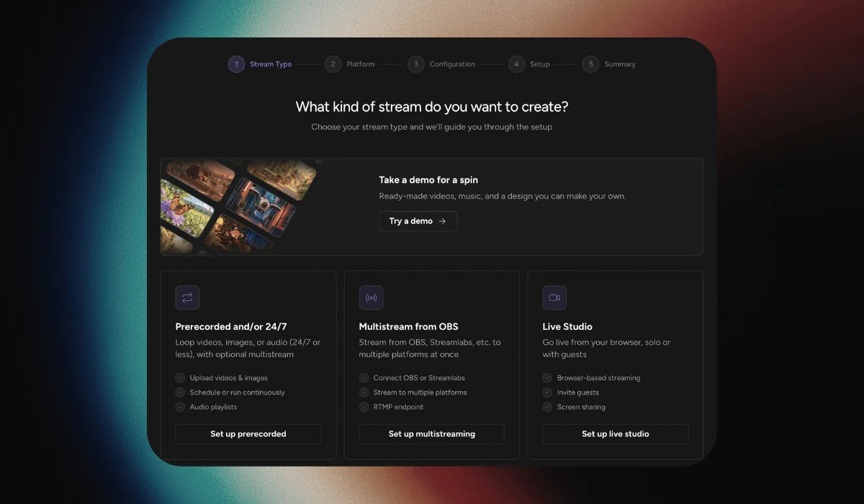Viewport: 864px width, 504px height.
Task: Click the Try a demo button
Action: (418, 221)
